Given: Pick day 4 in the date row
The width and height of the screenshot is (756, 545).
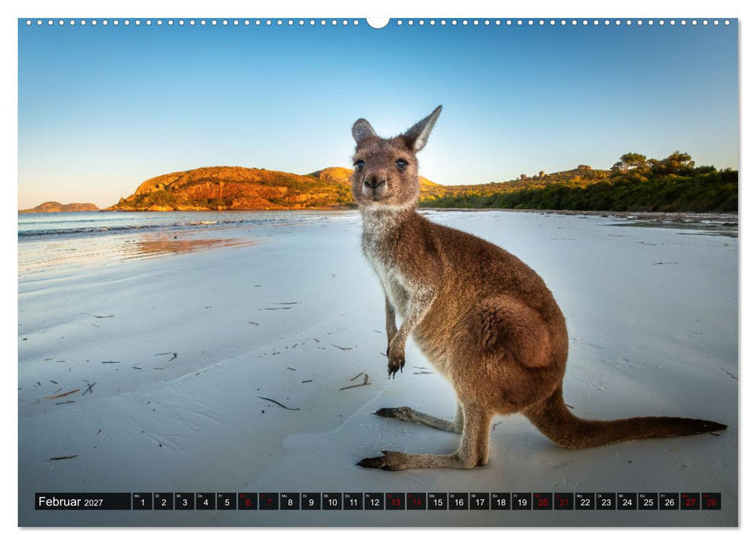Looking at the screenshot, I should click(x=206, y=501).
